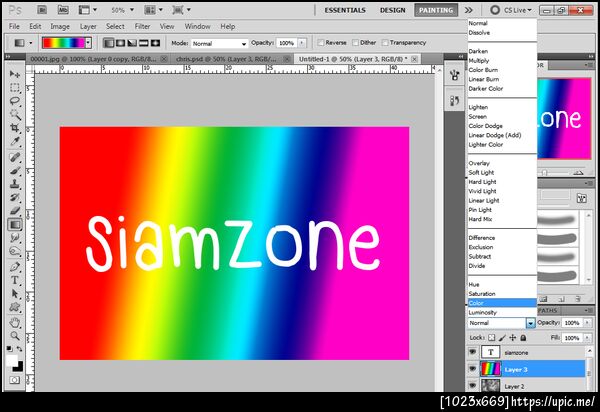This screenshot has width=600, height=412.
Task: Select the Pen tool
Action: [15, 267]
